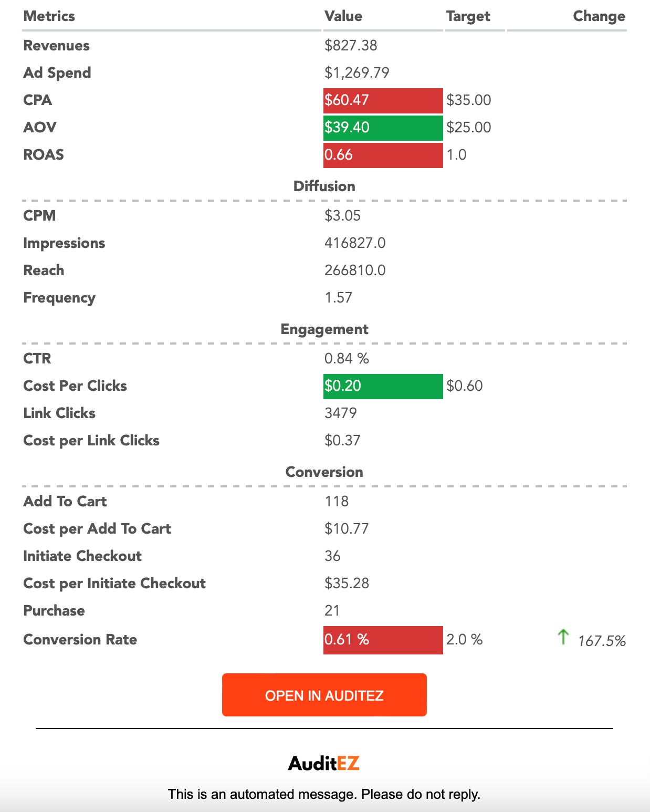Viewport: 650px width, 812px height.
Task: Click the red Conversion Rate 0.61 % cell
Action: (x=383, y=640)
